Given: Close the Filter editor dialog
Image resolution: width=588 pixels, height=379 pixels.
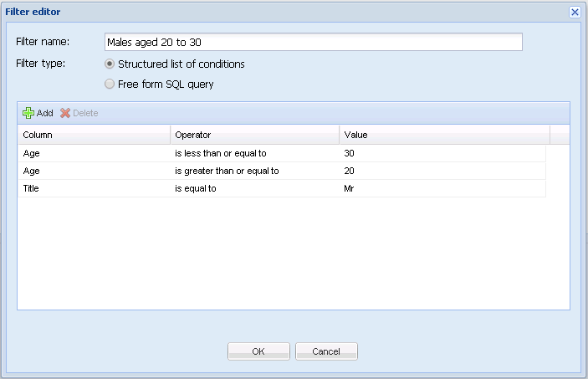Looking at the screenshot, I should pyautogui.click(x=575, y=12).
